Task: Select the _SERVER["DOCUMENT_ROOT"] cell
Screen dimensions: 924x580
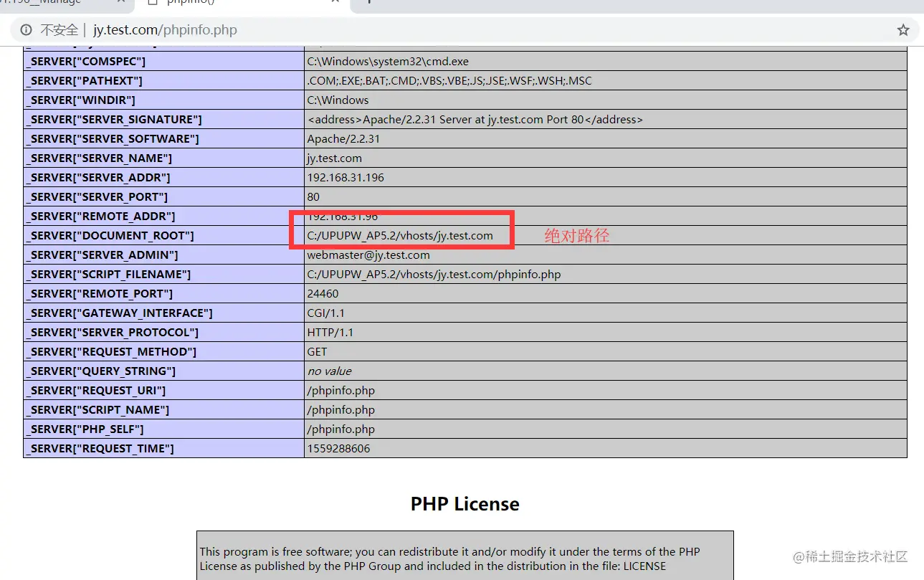Action: [x=164, y=236]
